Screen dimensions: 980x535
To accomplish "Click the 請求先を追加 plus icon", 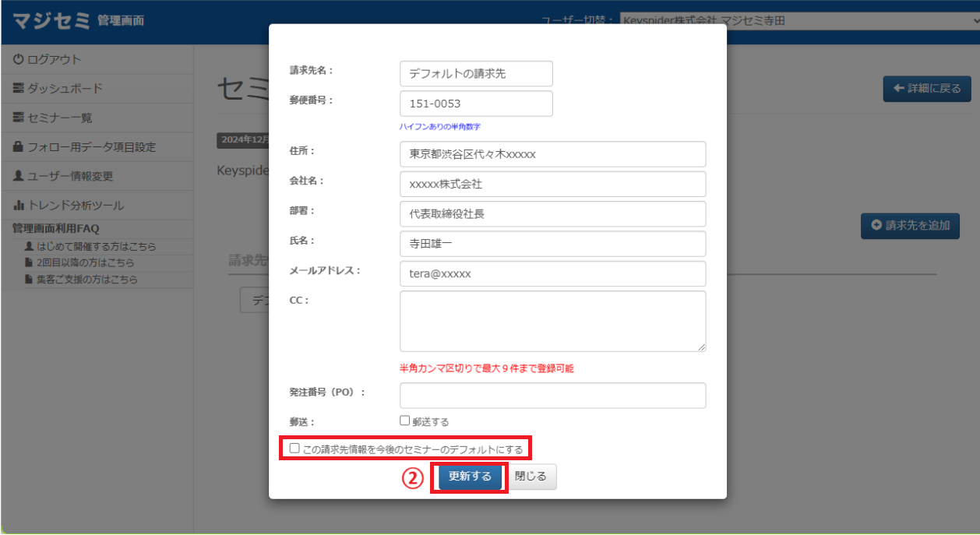I will pos(876,225).
